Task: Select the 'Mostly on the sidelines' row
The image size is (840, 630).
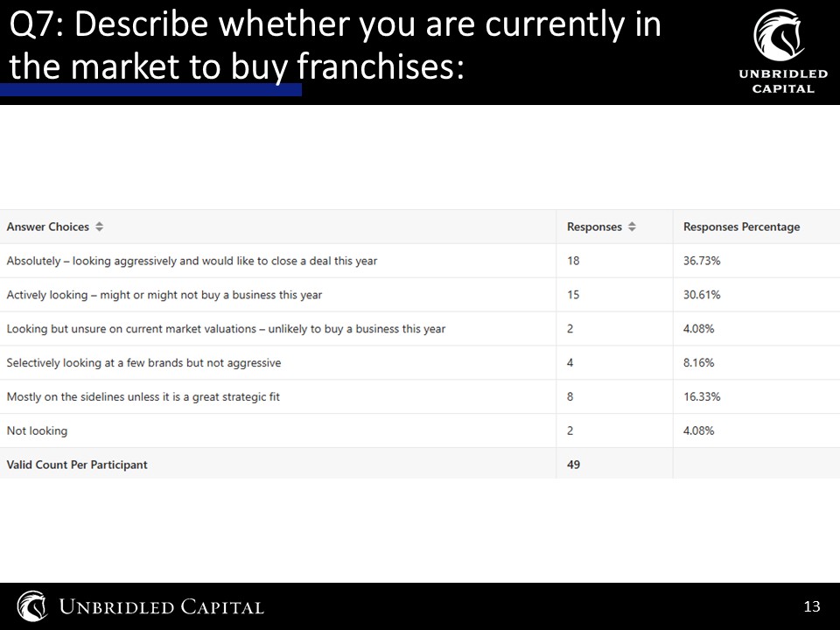Action: click(x=420, y=396)
